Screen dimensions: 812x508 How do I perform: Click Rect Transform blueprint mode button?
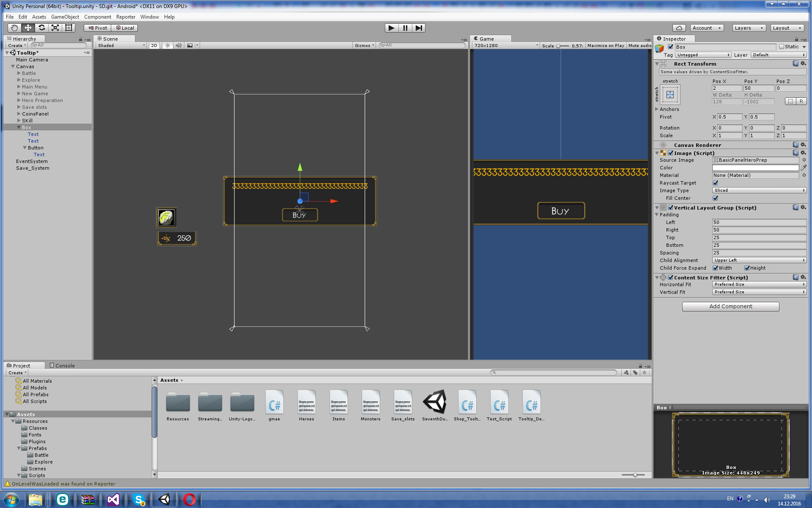pyautogui.click(x=790, y=101)
